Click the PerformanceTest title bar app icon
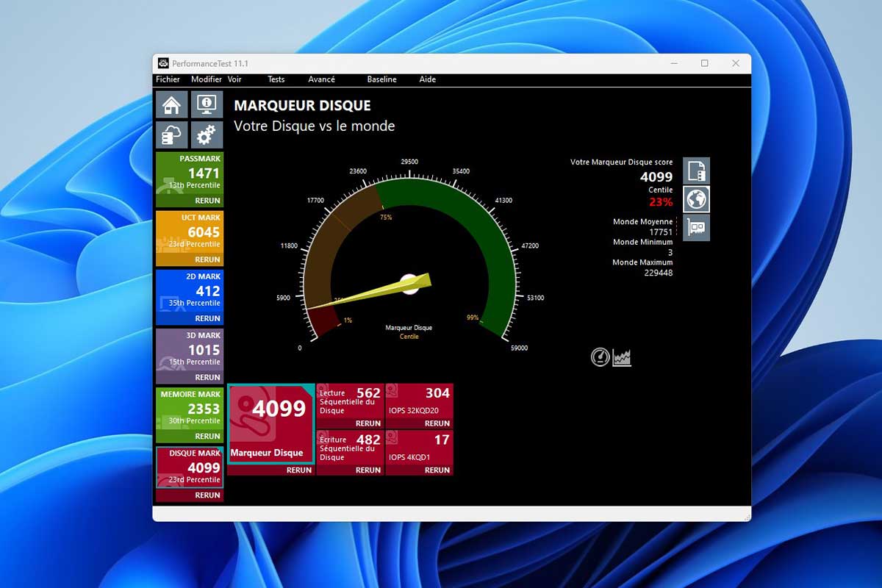 [163, 63]
